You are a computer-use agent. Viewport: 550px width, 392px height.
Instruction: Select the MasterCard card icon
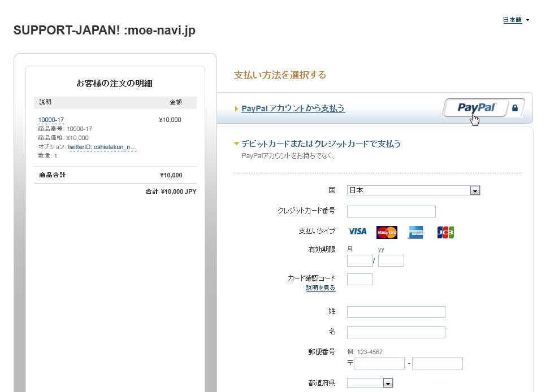pos(387,232)
